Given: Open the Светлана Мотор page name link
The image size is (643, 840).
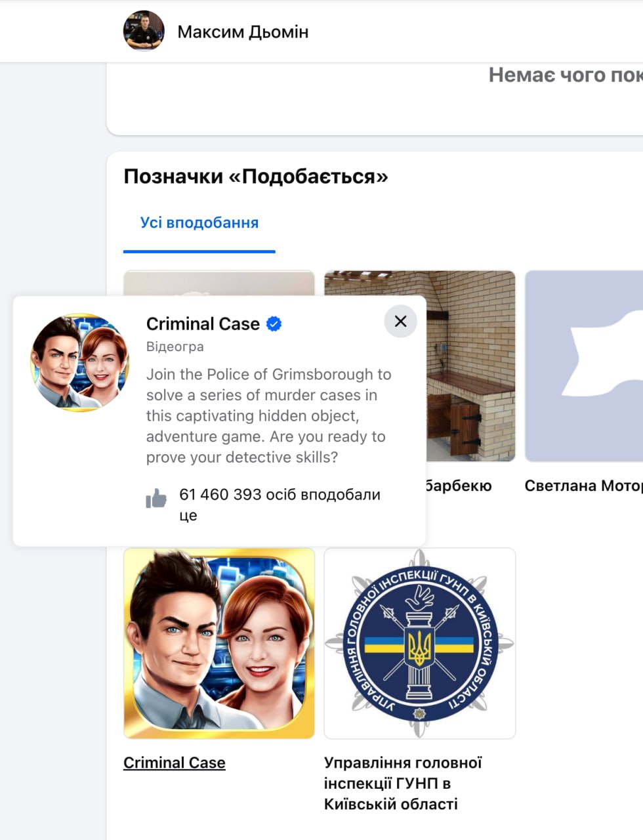Looking at the screenshot, I should point(584,486).
